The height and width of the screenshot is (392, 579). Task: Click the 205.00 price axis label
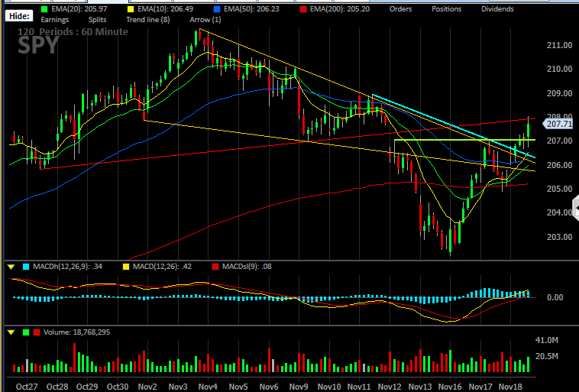click(559, 189)
